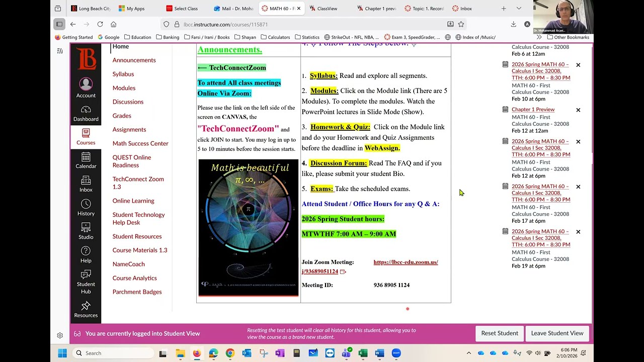The height and width of the screenshot is (362, 644).
Task: Click the Math is beautiful image
Action: 249,228
